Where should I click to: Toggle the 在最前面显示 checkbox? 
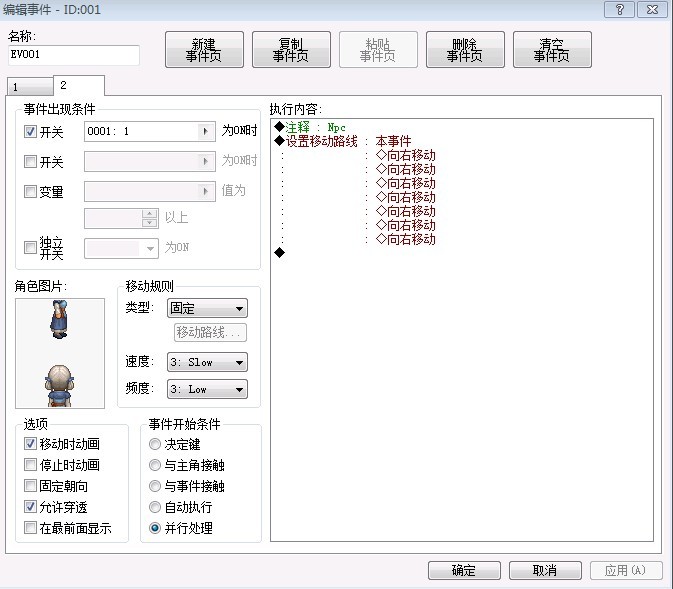(30, 528)
